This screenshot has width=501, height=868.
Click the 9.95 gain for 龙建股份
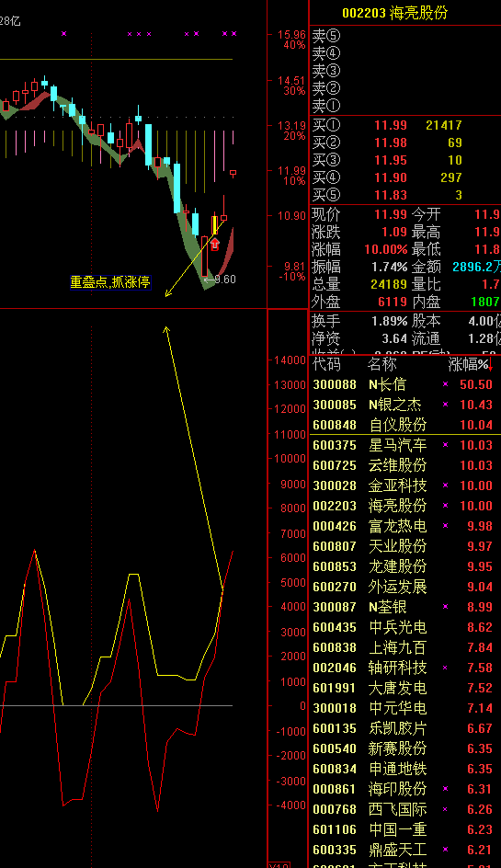480,566
